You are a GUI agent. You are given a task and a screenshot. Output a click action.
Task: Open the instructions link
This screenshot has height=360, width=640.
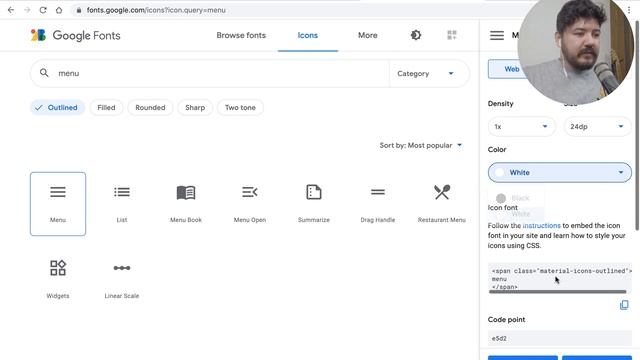[x=542, y=225]
